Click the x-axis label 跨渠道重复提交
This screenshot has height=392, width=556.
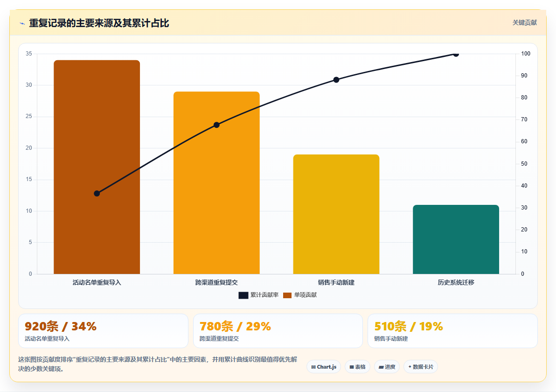coord(216,282)
